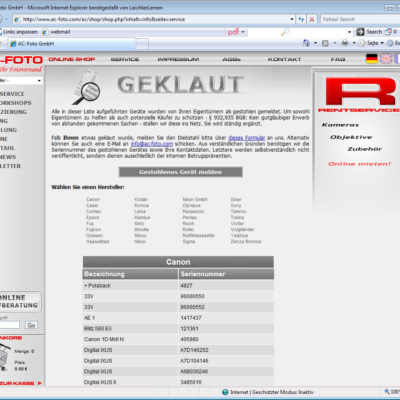Viewport: 400px width, 400px height.
Task: Click the Links anpassen favorites item
Action: tap(18, 32)
